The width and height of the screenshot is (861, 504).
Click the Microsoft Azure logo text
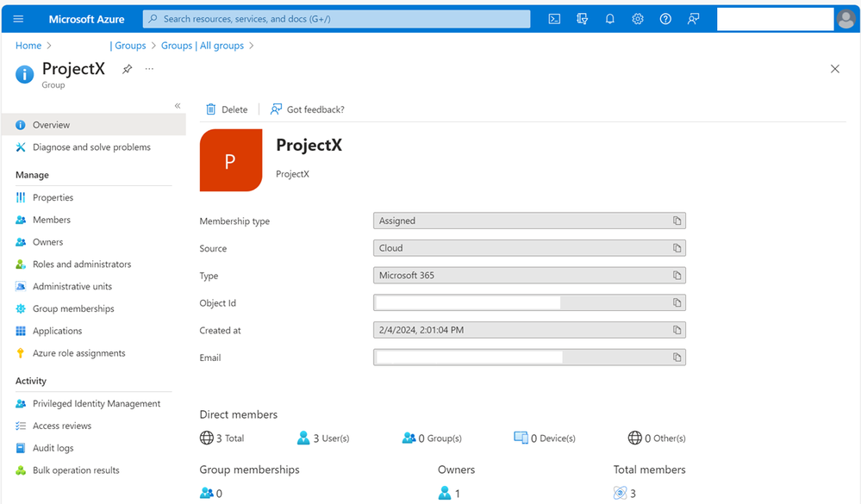point(86,19)
